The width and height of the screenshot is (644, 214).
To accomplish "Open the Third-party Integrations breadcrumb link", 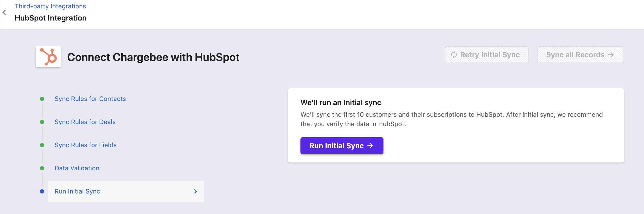I will 50,6.
